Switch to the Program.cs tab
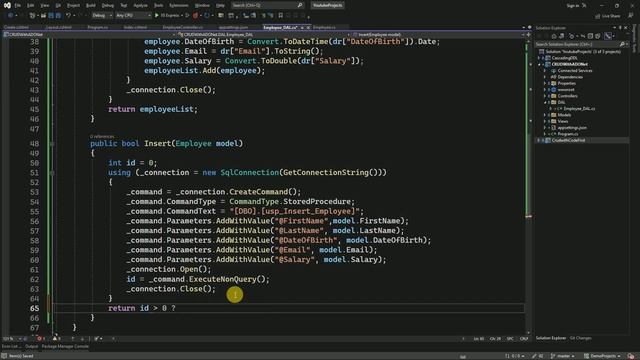Image resolution: width=640 pixels, height=360 pixels. [x=98, y=27]
